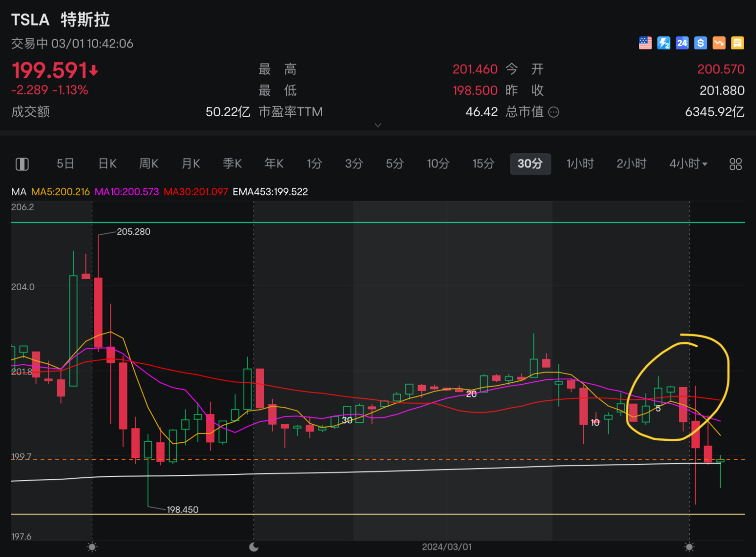Click the 204.0 price axis label

[23, 287]
